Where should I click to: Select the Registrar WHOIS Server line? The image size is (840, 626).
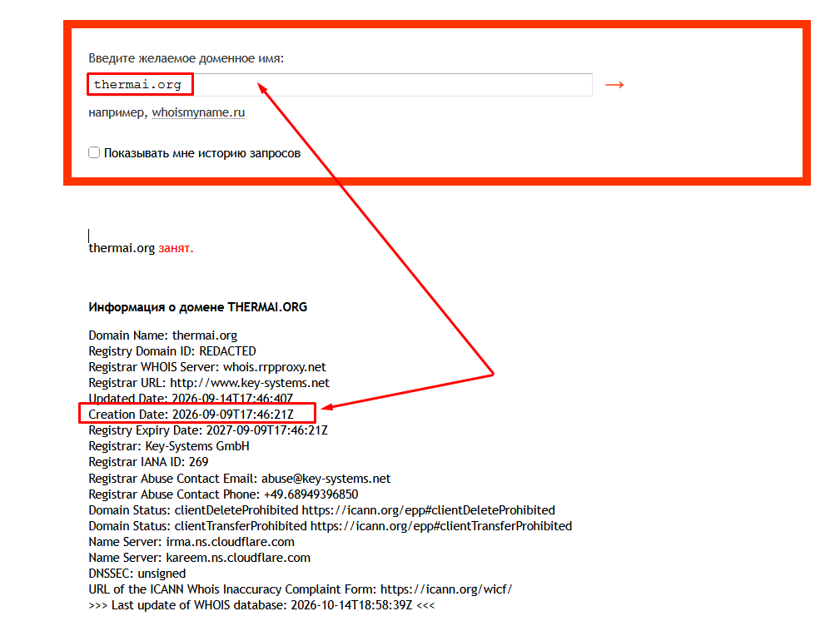point(206,367)
